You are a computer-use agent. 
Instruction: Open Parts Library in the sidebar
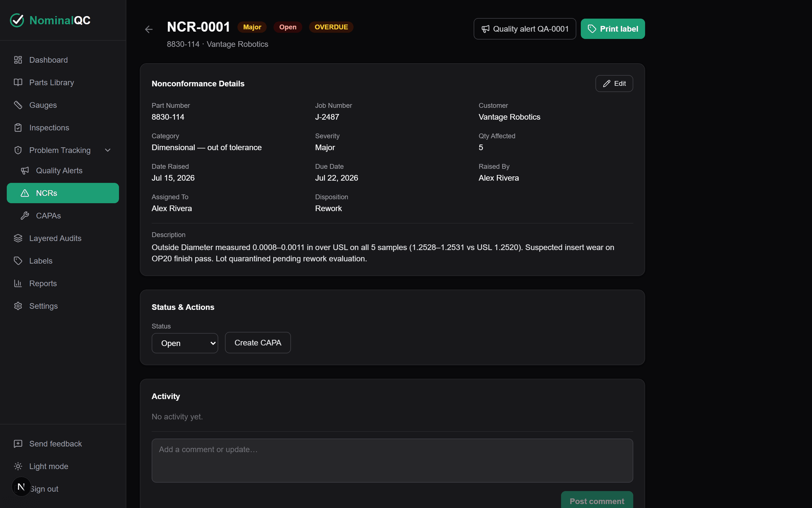[x=63, y=82]
